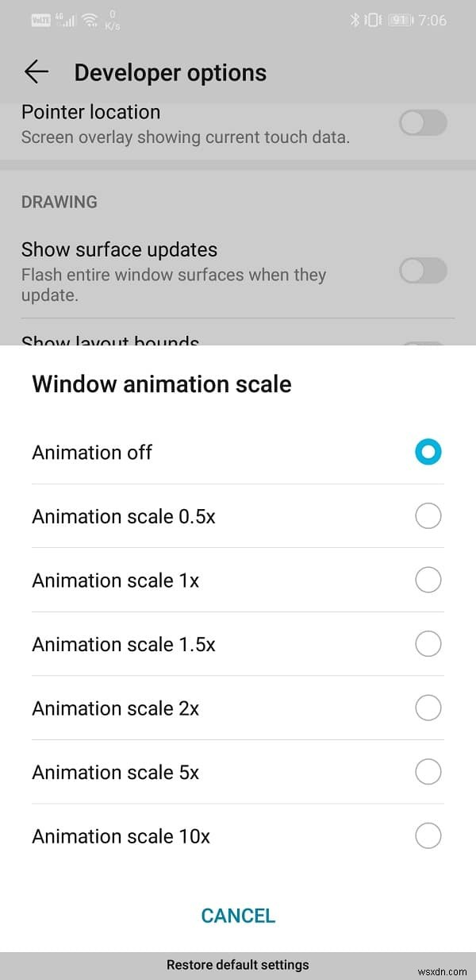
Task: Click the battery indicator in the status bar
Action: [x=398, y=20]
